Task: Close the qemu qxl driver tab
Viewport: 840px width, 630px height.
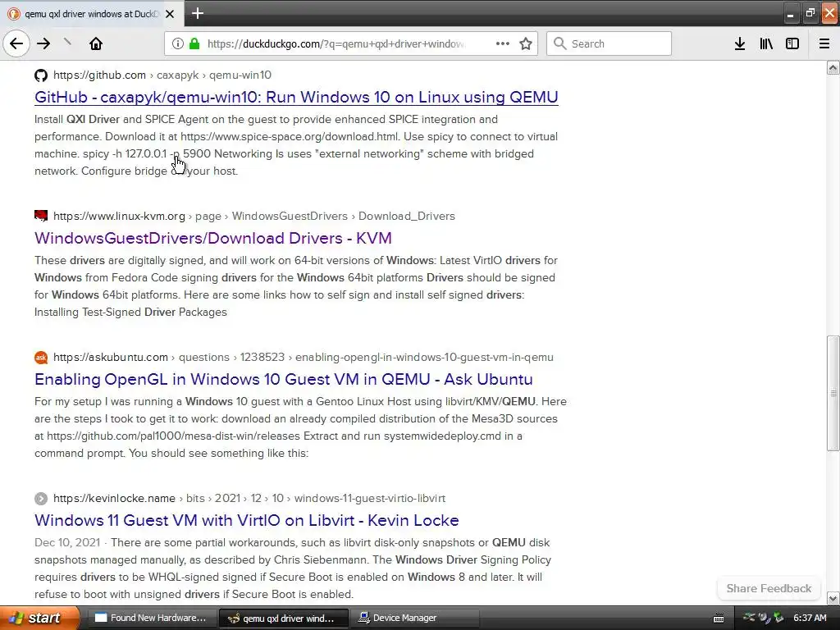Action: click(170, 14)
